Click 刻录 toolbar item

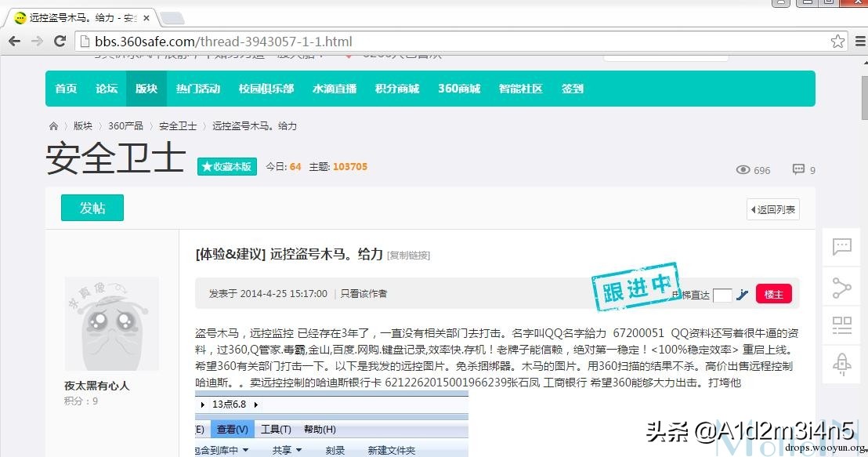[335, 451]
